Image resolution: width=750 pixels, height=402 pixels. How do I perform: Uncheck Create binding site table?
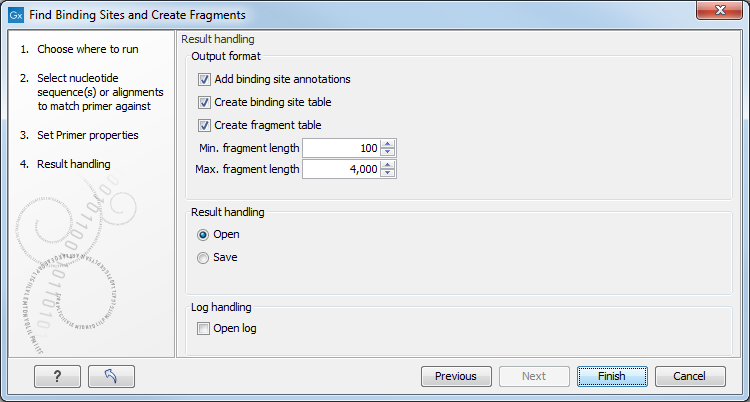[x=204, y=102]
